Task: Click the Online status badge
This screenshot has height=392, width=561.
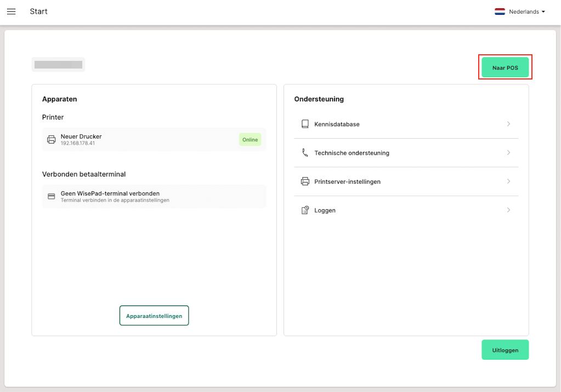Action: (250, 140)
